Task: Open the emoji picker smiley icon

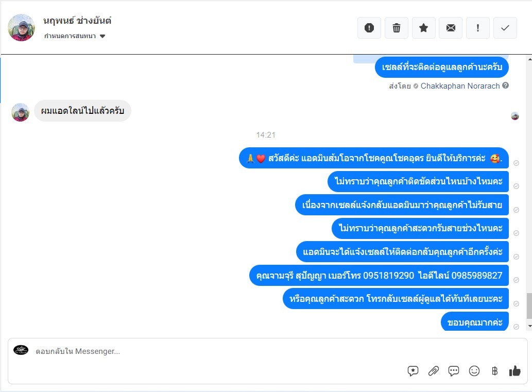Action: [x=474, y=371]
